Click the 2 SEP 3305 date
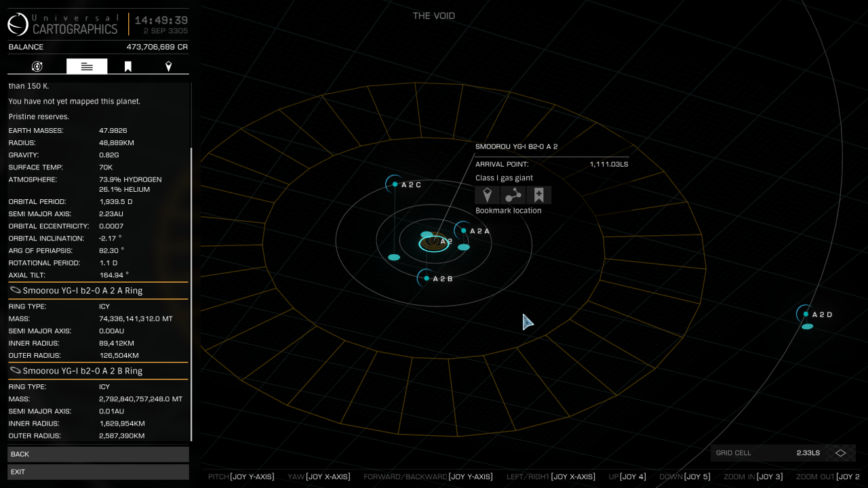The width and height of the screenshot is (868, 488). tap(165, 31)
